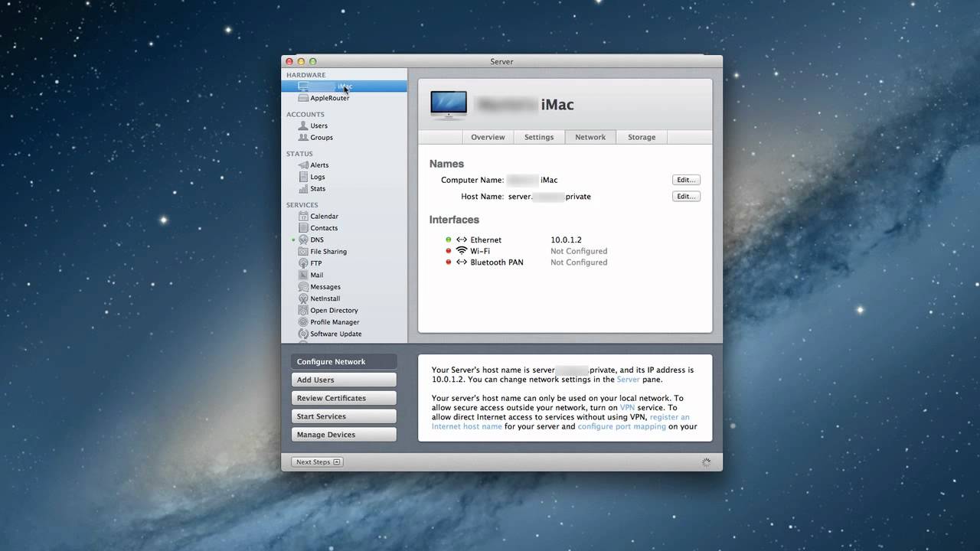The width and height of the screenshot is (980, 551).
Task: Click the green Ethernet status dot
Action: point(449,240)
